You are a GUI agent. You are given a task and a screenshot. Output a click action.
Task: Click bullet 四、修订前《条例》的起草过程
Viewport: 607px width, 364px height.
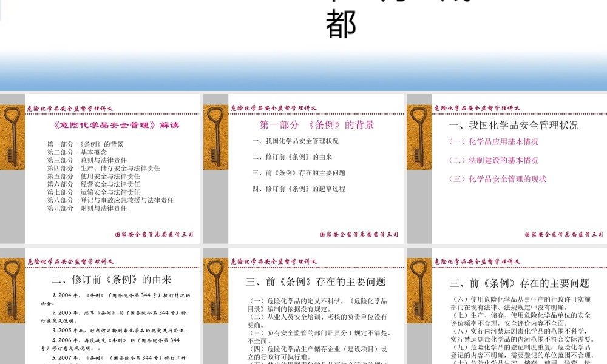[x=299, y=189]
